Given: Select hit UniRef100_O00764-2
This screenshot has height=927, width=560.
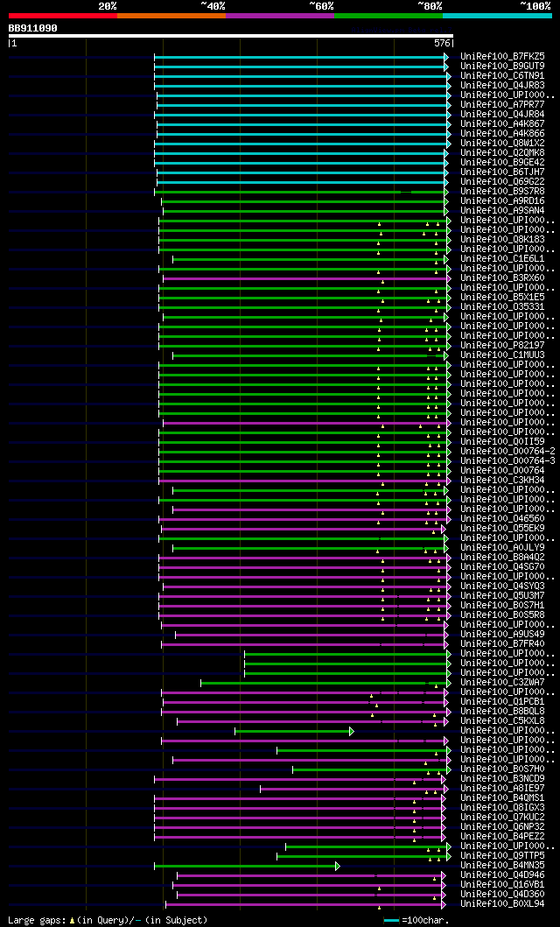Looking at the screenshot, I should (x=508, y=452).
